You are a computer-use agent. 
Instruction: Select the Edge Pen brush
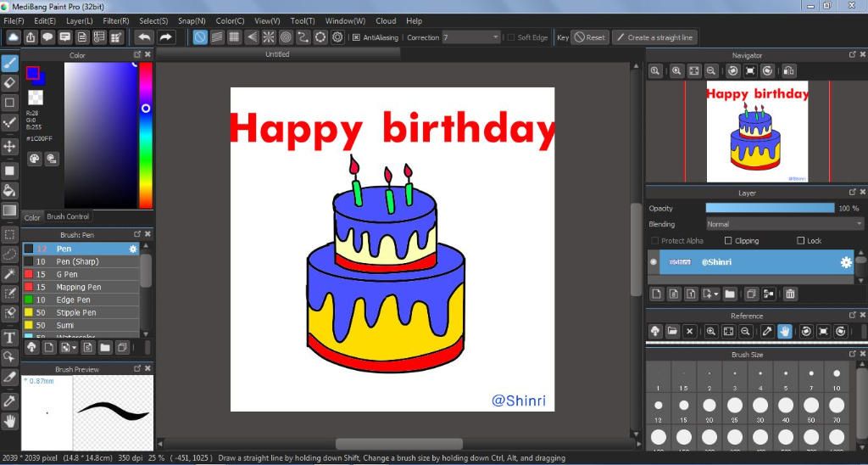click(81, 300)
